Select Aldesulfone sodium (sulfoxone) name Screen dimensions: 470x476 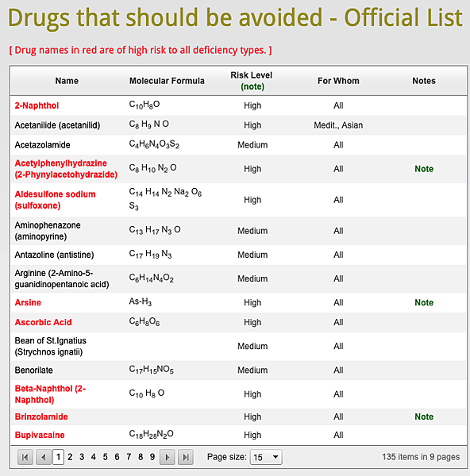55,200
